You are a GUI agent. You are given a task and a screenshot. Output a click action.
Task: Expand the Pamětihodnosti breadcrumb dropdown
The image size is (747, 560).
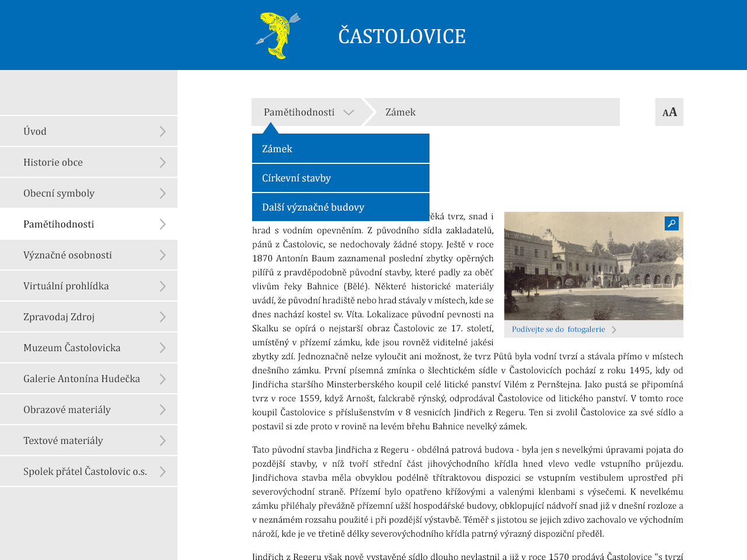click(307, 112)
